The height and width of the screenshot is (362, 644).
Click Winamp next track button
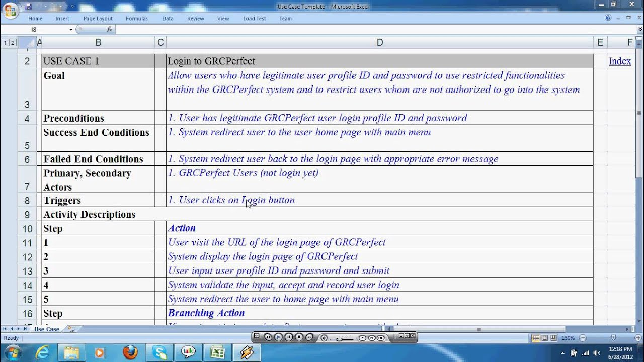(x=309, y=337)
